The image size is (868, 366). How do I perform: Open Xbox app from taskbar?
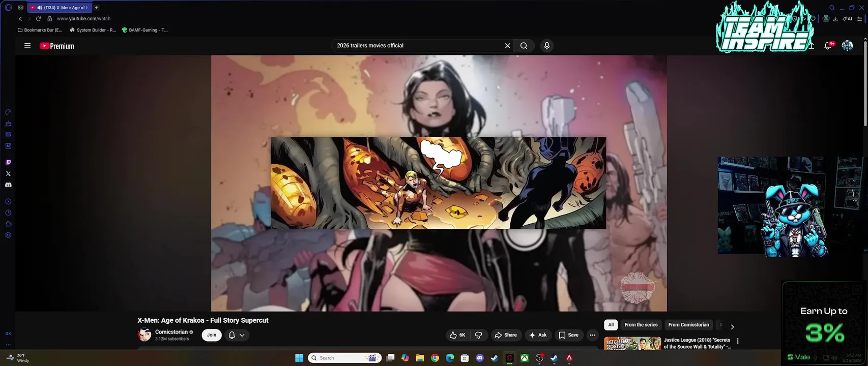524,358
